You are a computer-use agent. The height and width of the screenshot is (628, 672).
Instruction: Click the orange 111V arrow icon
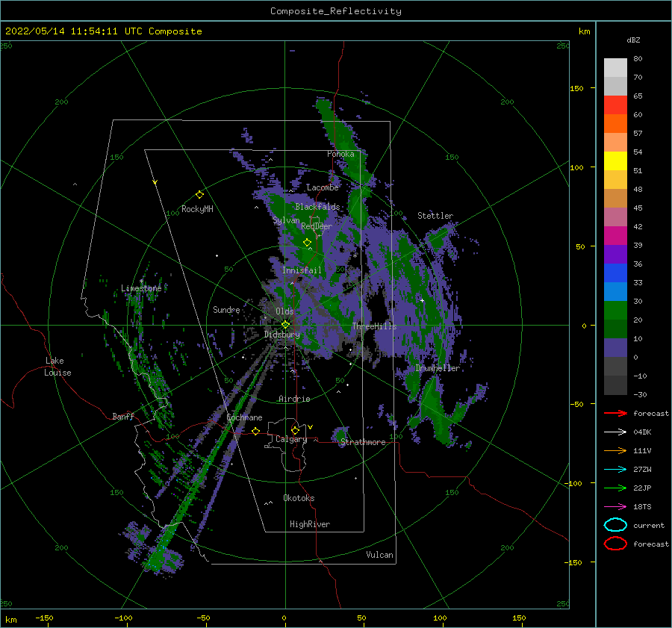point(615,450)
